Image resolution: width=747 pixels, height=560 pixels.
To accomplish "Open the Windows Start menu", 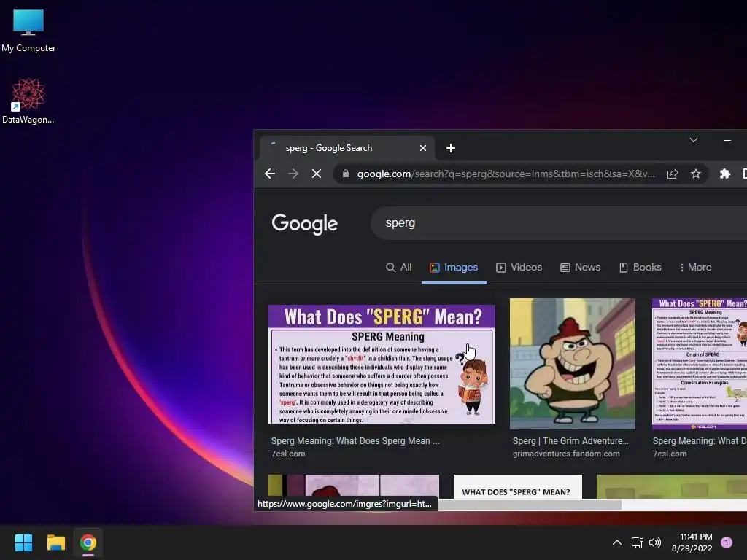I will [x=23, y=542].
